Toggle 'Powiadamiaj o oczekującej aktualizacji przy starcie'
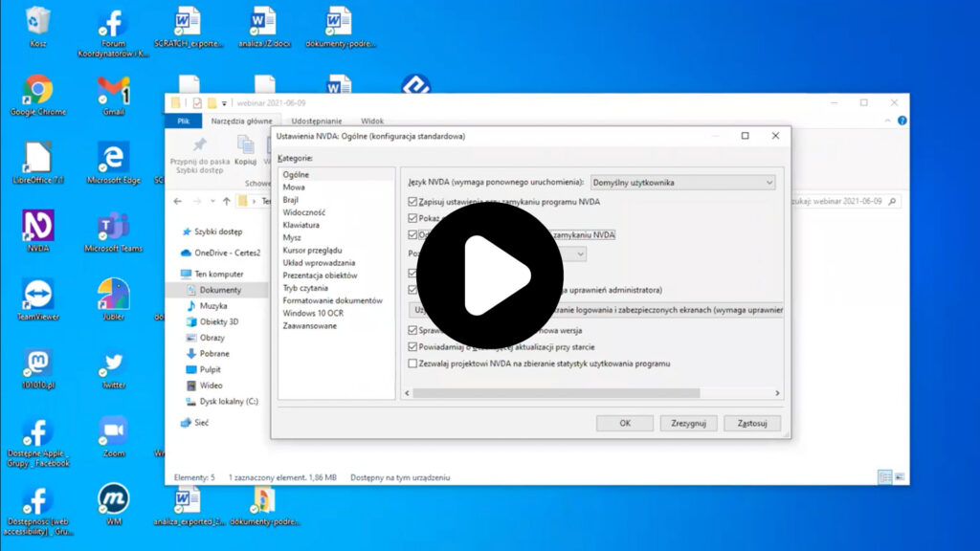The image size is (980, 551). click(412, 346)
